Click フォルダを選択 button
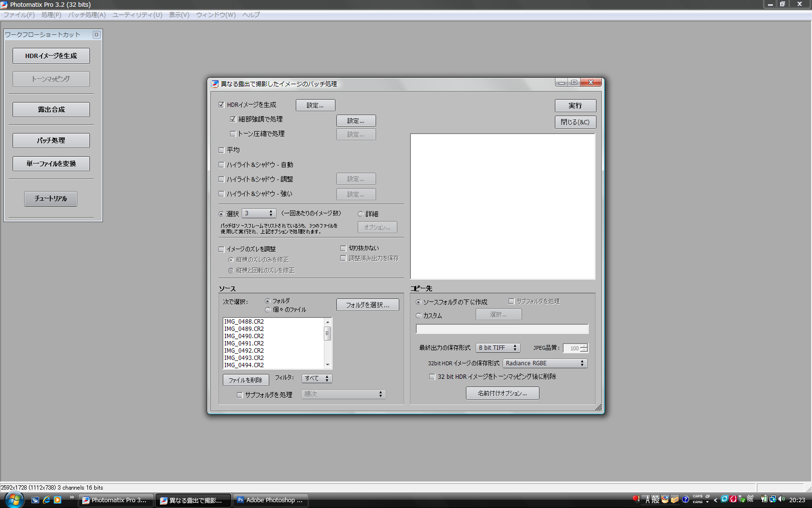 (x=367, y=305)
